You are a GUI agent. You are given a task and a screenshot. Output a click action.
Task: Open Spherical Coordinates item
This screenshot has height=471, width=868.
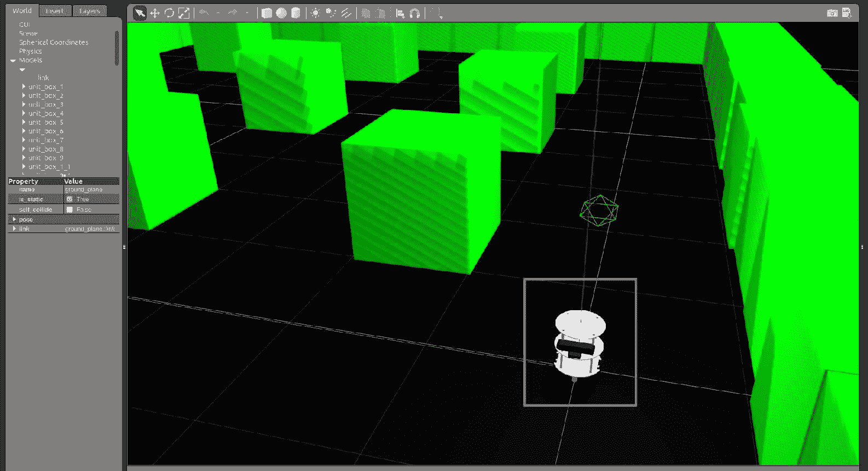point(54,42)
